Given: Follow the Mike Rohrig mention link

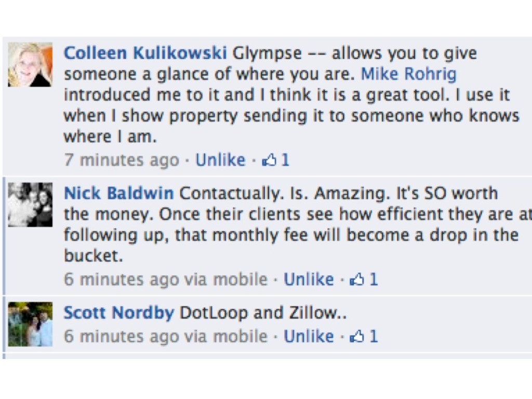Looking at the screenshot, I should click(x=408, y=74).
